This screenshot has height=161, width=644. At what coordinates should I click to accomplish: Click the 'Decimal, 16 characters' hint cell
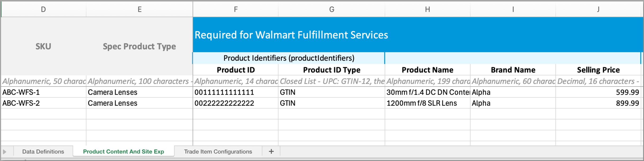(x=598, y=81)
